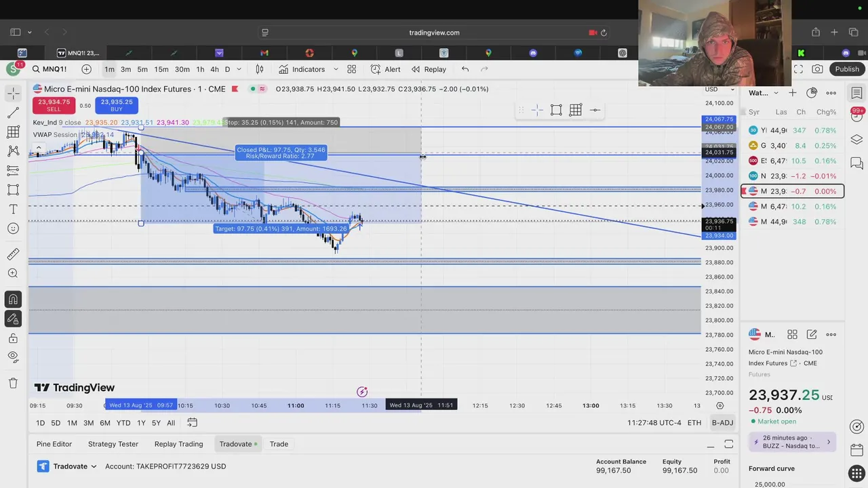Expand the favorite indicators dropdown arrow
Image resolution: width=868 pixels, height=488 pixels.
(336, 69)
